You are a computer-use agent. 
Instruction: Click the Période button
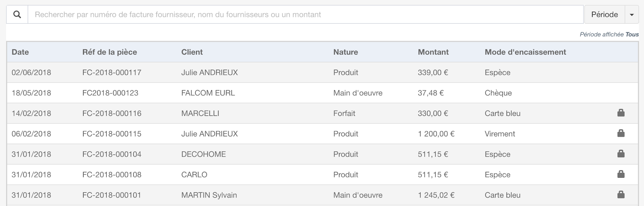(604, 14)
